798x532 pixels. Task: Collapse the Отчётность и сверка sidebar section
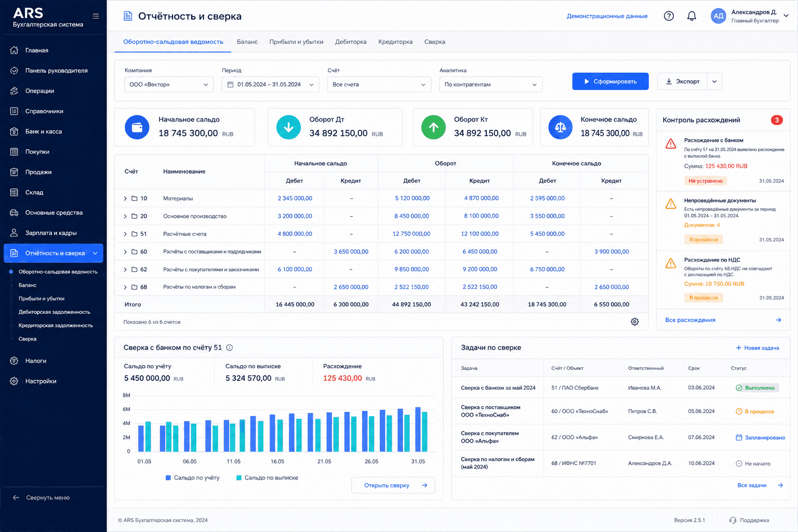(95, 254)
